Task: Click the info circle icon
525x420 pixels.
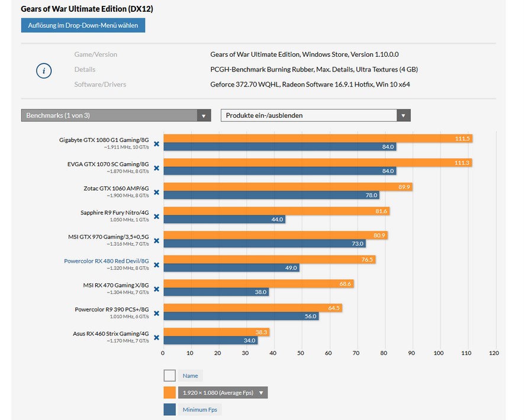Action: pyautogui.click(x=44, y=71)
